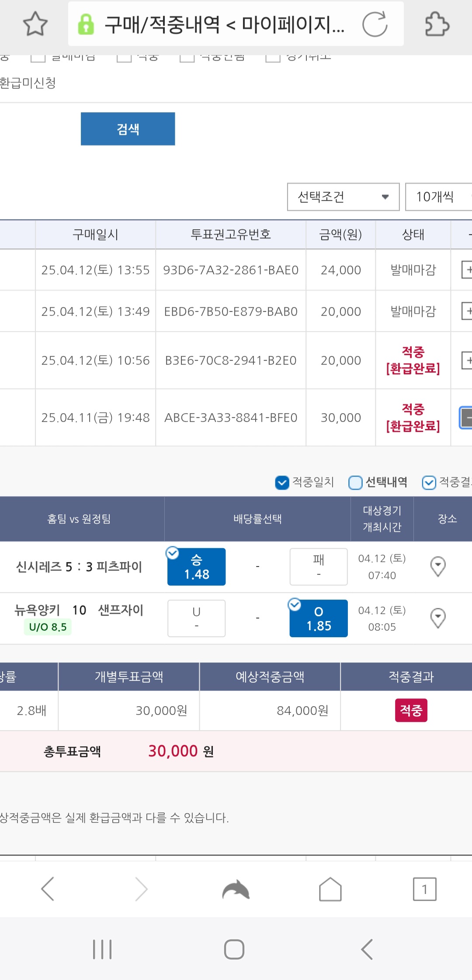
Task: Reload the page with refresh icon
Action: coord(375,24)
